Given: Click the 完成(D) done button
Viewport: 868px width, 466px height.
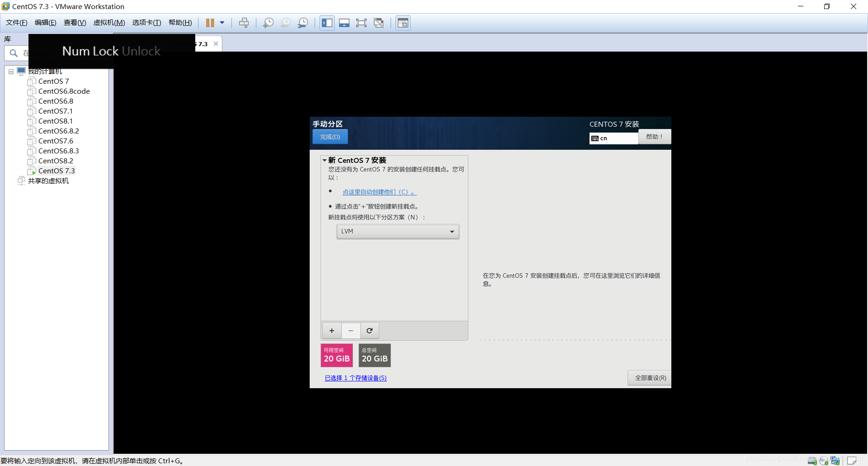Looking at the screenshot, I should 330,137.
